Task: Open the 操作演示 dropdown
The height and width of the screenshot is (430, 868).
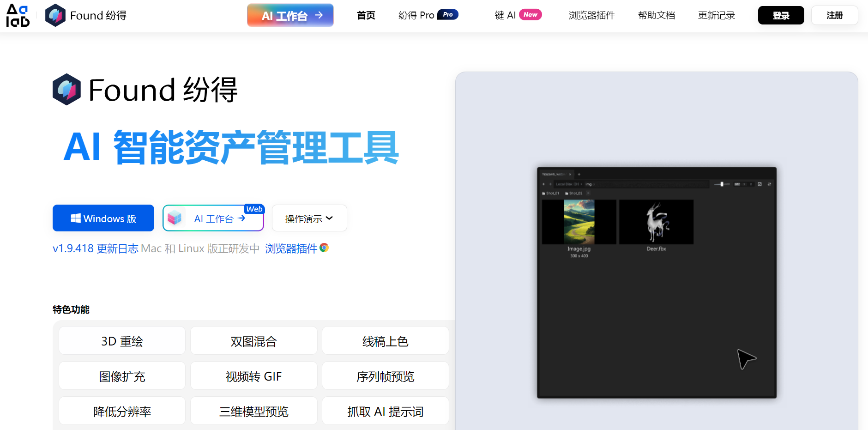Action: point(309,218)
